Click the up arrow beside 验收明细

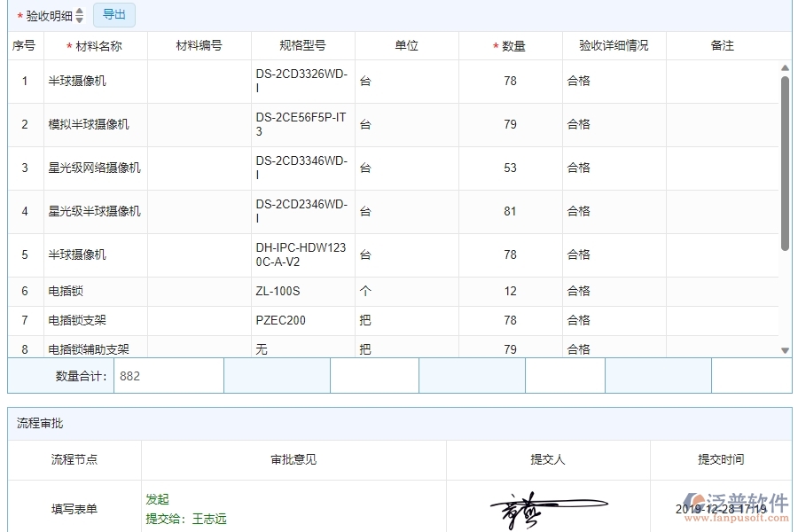[x=78, y=11]
